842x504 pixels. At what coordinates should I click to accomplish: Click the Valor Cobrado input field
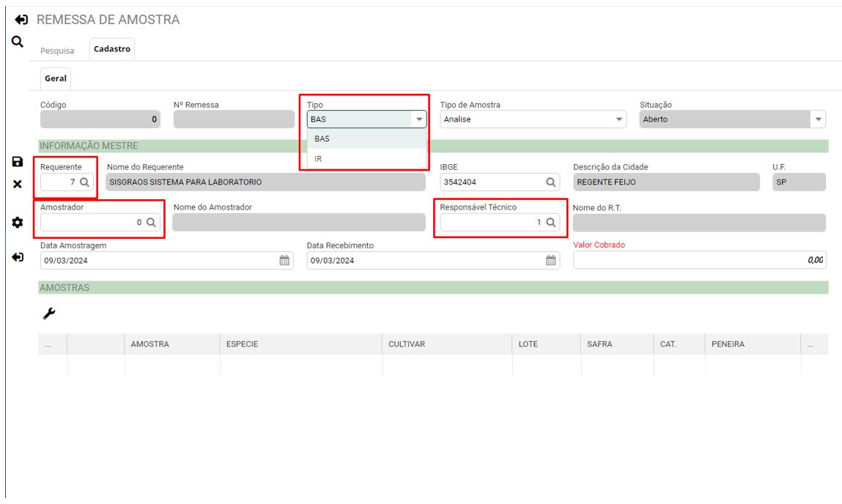(x=698, y=261)
